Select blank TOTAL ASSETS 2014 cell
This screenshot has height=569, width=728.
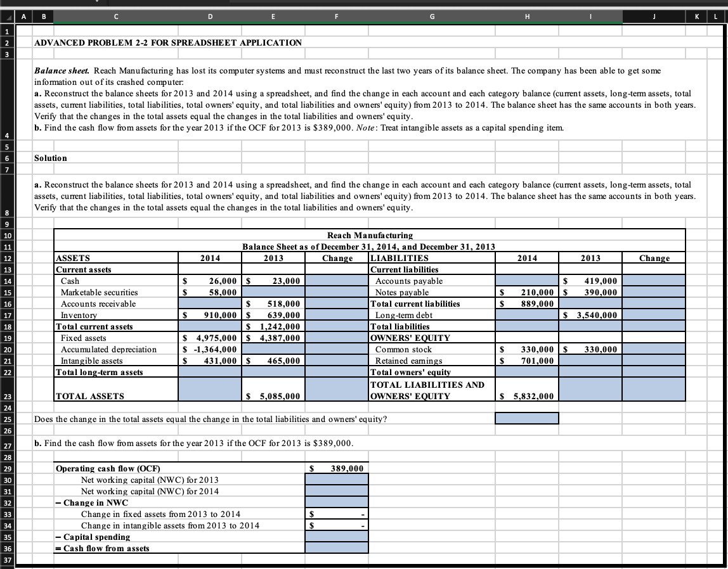pos(210,390)
